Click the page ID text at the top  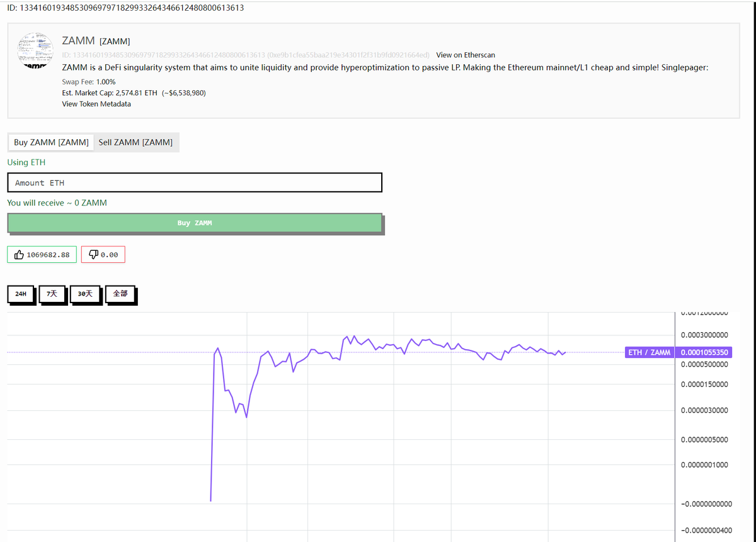point(125,8)
